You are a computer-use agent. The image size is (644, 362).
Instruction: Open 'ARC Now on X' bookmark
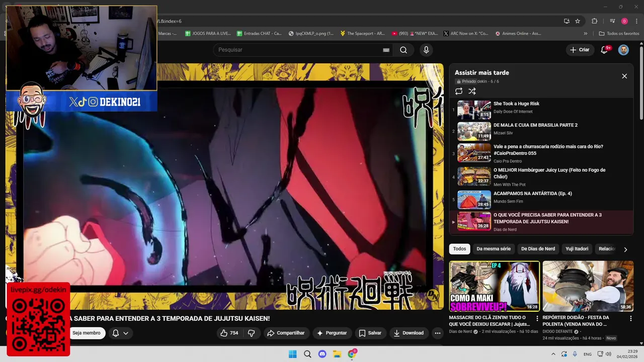(x=465, y=34)
